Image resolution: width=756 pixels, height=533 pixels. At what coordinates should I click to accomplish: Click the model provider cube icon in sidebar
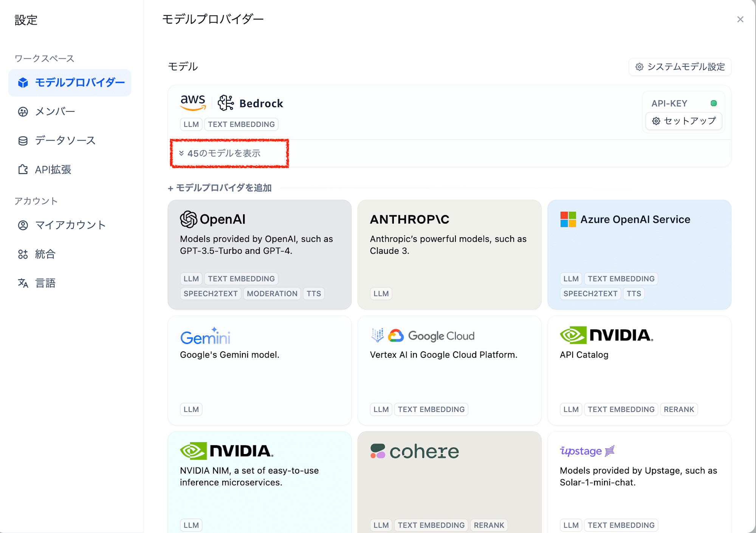pos(23,82)
